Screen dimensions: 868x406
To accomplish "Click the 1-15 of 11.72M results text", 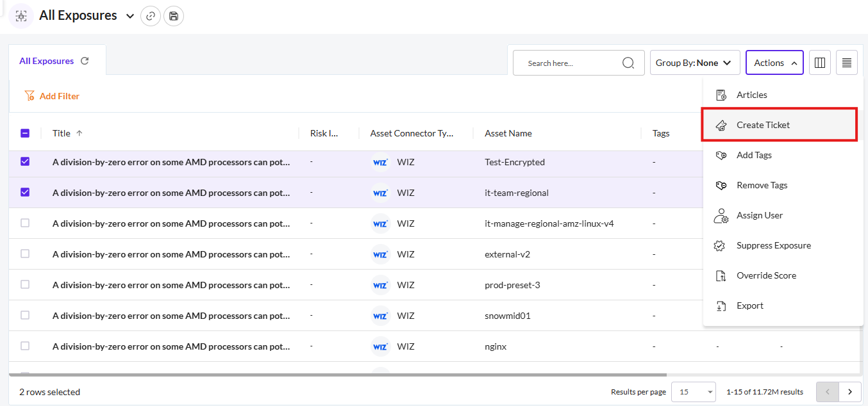I will coord(765,392).
